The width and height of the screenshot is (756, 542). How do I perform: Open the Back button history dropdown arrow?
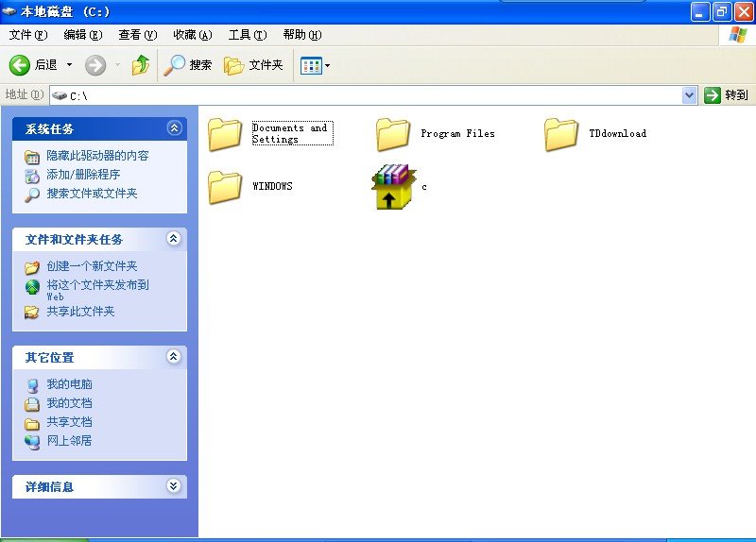click(69, 65)
